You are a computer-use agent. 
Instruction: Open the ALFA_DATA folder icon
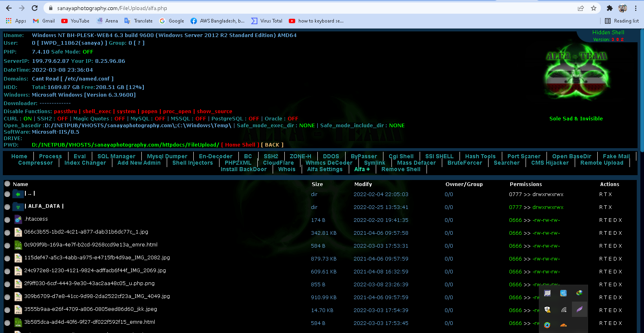18,207
